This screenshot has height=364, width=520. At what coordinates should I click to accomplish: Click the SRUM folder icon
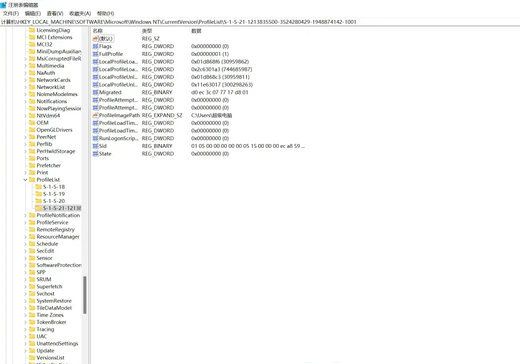pos(32,279)
